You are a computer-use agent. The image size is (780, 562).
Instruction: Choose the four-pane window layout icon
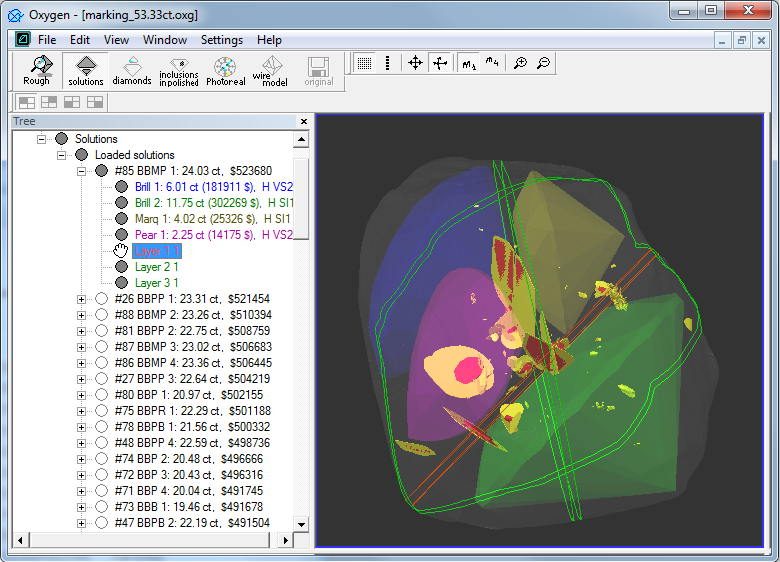click(x=26, y=102)
